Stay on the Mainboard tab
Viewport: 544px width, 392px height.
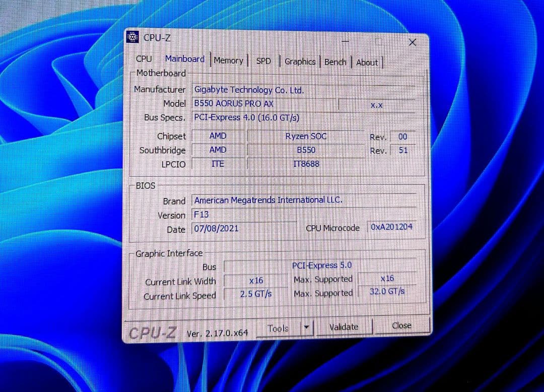(x=184, y=59)
